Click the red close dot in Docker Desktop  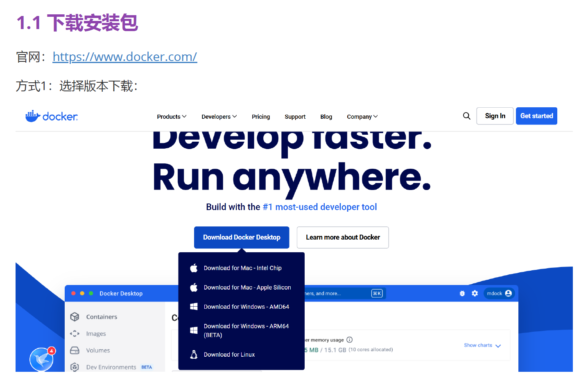pyautogui.click(x=73, y=293)
